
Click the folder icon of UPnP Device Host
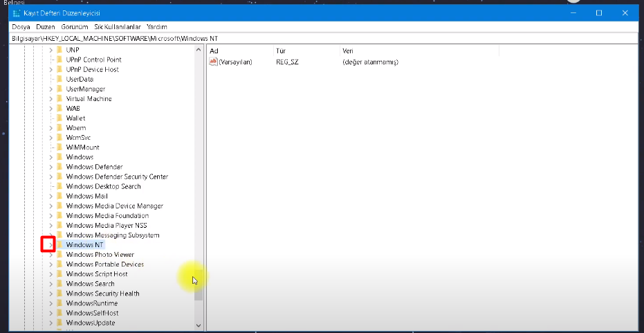point(59,69)
